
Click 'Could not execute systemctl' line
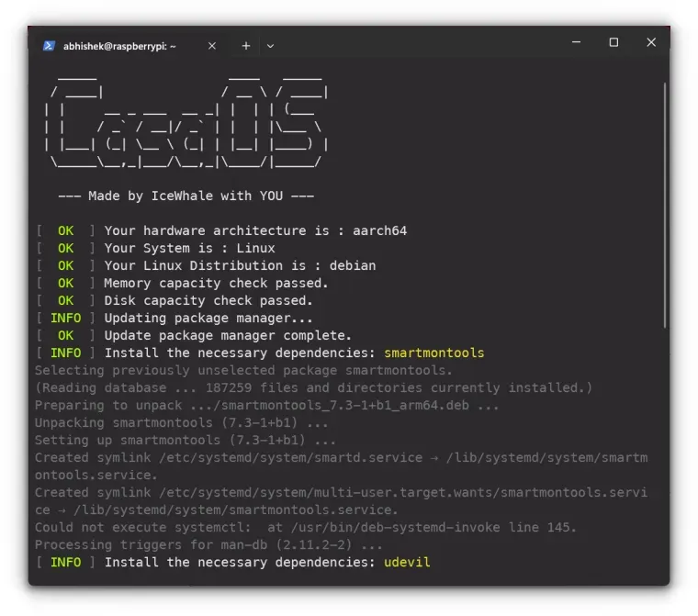[x=305, y=528]
